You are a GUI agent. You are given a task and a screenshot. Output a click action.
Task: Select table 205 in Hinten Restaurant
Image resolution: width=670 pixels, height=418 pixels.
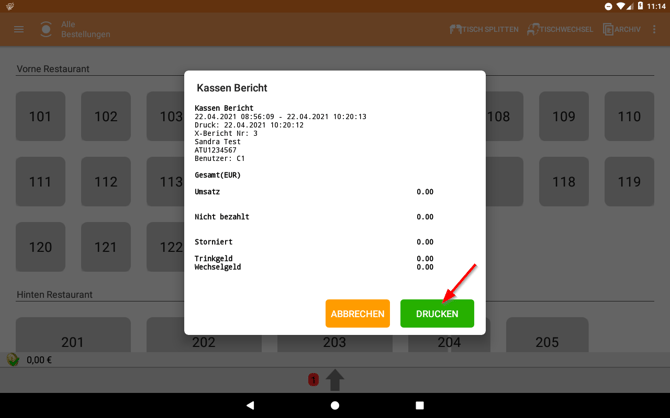(547, 340)
